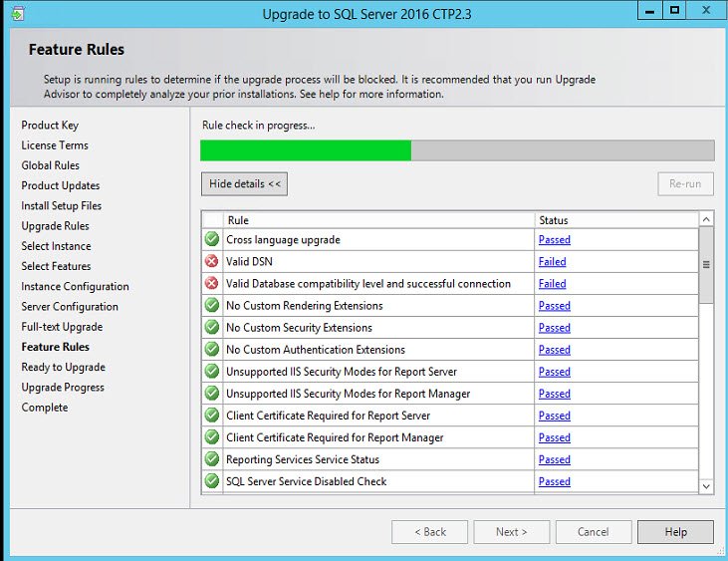Open Passed status link for Cross language upgrade

point(555,239)
